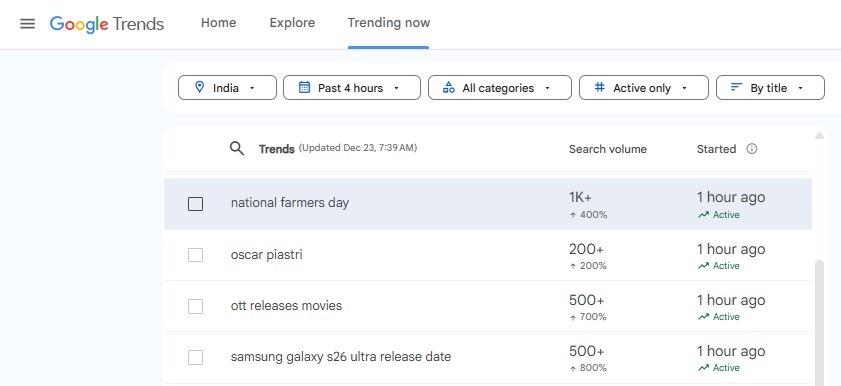Check the samsung galaxy s26 ultra checkbox
This screenshot has width=841, height=386.
pos(195,357)
